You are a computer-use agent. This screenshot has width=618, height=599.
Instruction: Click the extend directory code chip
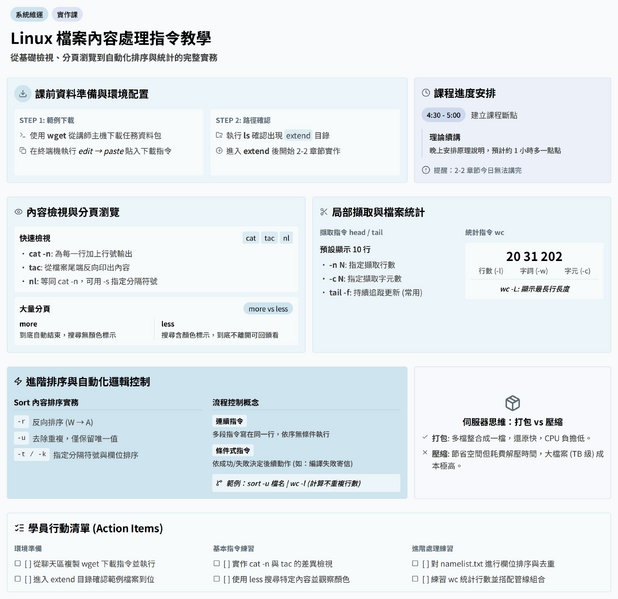coord(298,136)
